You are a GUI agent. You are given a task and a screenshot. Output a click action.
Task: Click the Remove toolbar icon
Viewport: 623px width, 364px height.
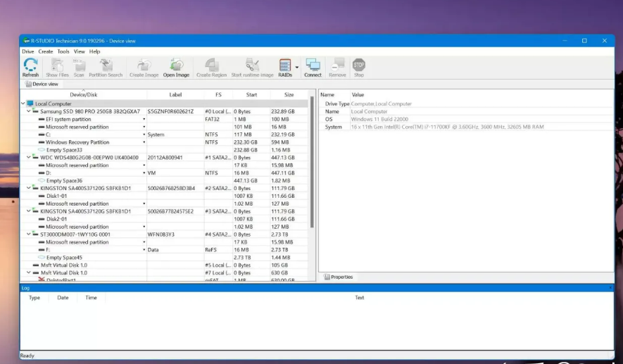[x=337, y=68]
